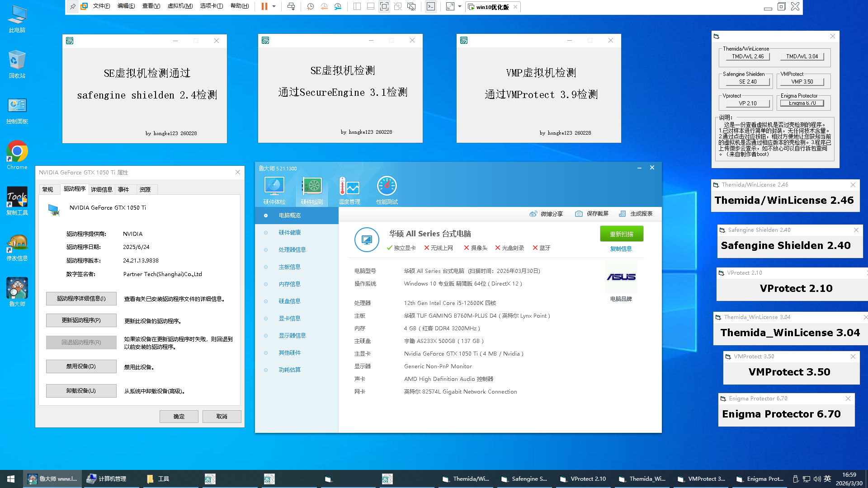868x488 pixels.
Task: Click the VMP 3.50 button in the launcher
Action: (x=802, y=82)
